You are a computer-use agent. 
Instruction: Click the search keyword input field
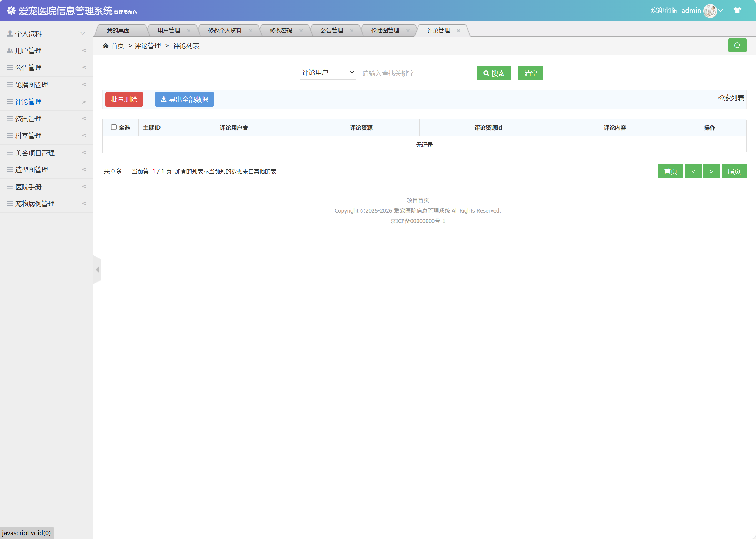(x=416, y=73)
